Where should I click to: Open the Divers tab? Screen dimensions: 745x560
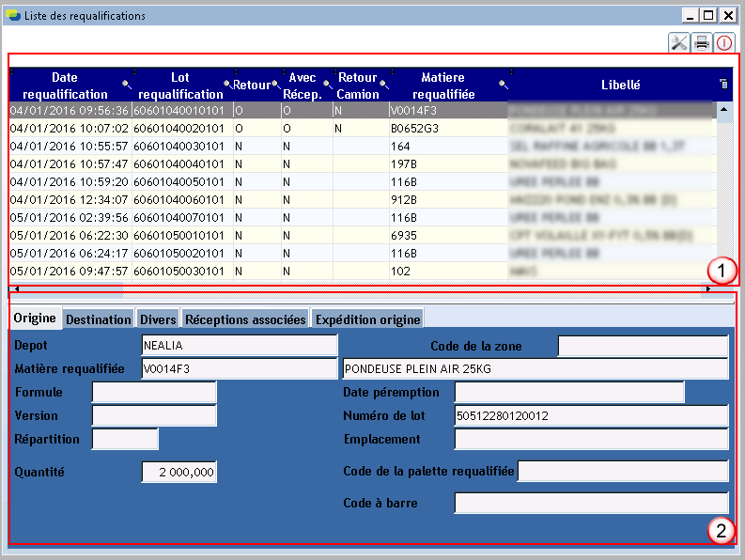click(x=158, y=319)
